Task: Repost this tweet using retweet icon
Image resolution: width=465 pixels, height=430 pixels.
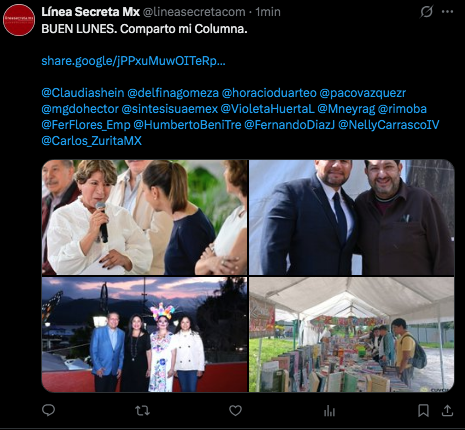Action: click(143, 411)
